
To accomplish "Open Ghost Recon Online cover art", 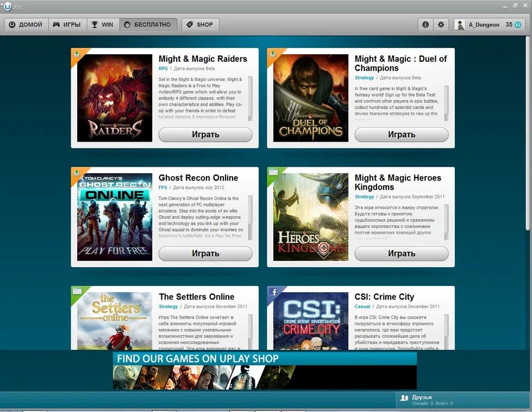I will (115, 217).
